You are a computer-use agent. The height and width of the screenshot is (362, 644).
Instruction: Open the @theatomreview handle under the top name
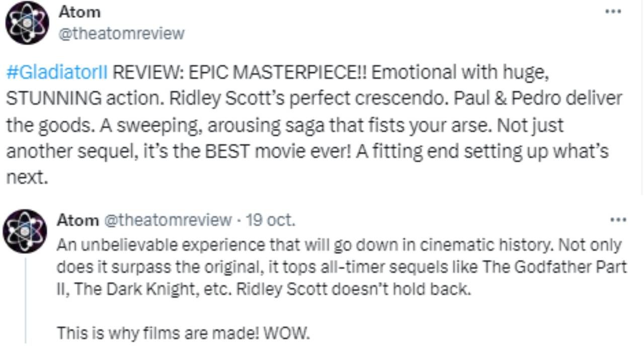(122, 33)
